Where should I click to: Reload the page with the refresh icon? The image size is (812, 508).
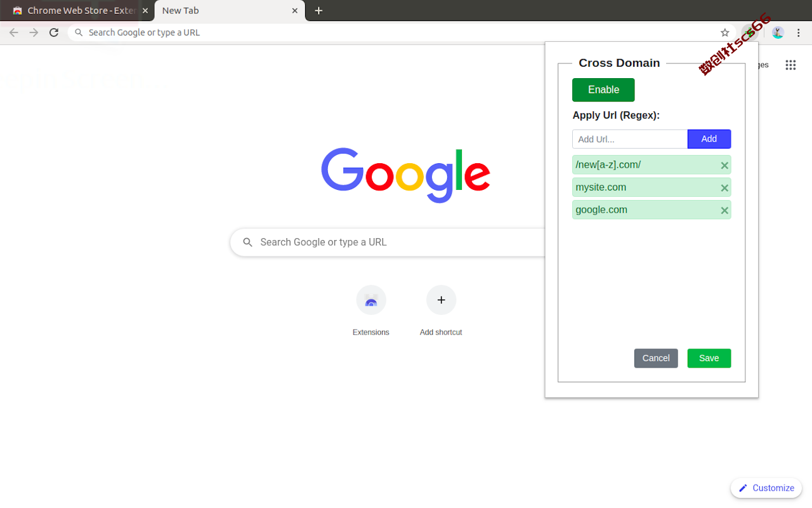point(54,32)
